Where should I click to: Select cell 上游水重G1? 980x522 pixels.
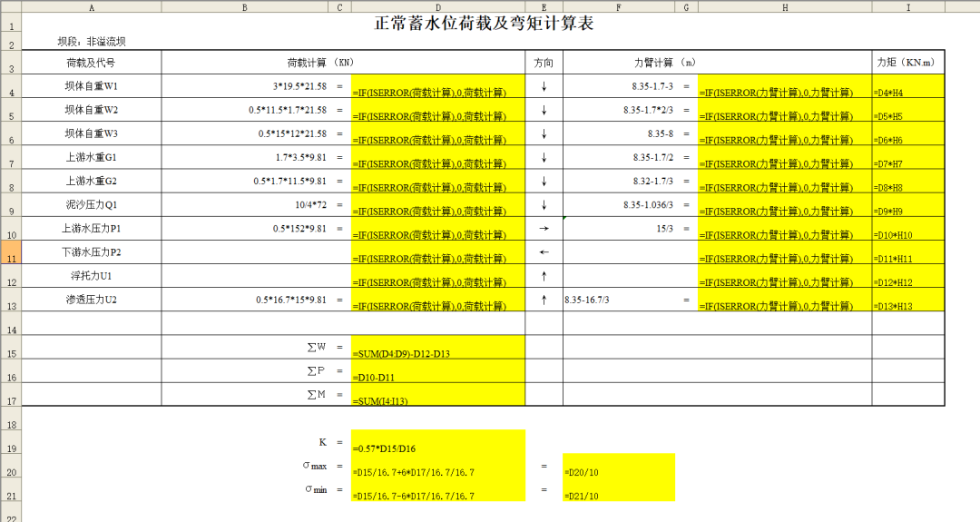tap(92, 157)
